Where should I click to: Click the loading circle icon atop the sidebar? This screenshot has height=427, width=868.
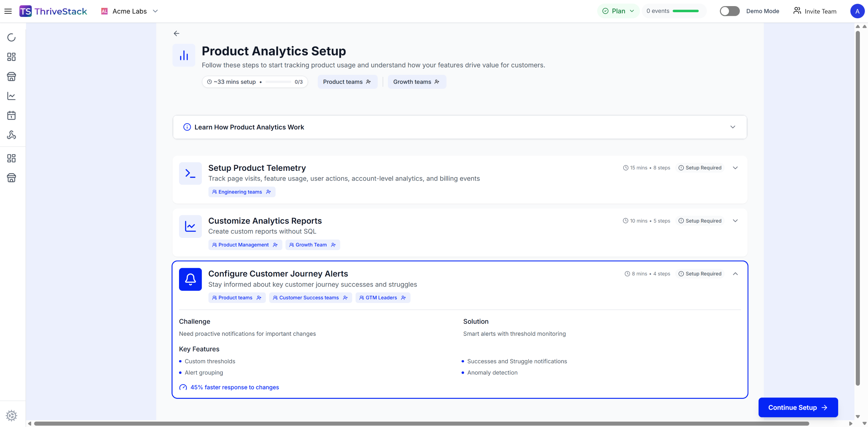coord(12,37)
